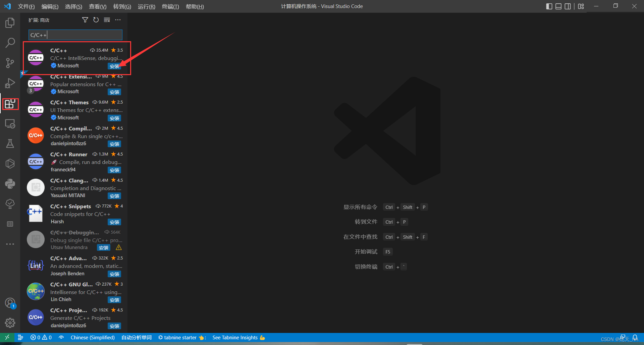Open C/C++ Runner extension icon

tap(36, 162)
